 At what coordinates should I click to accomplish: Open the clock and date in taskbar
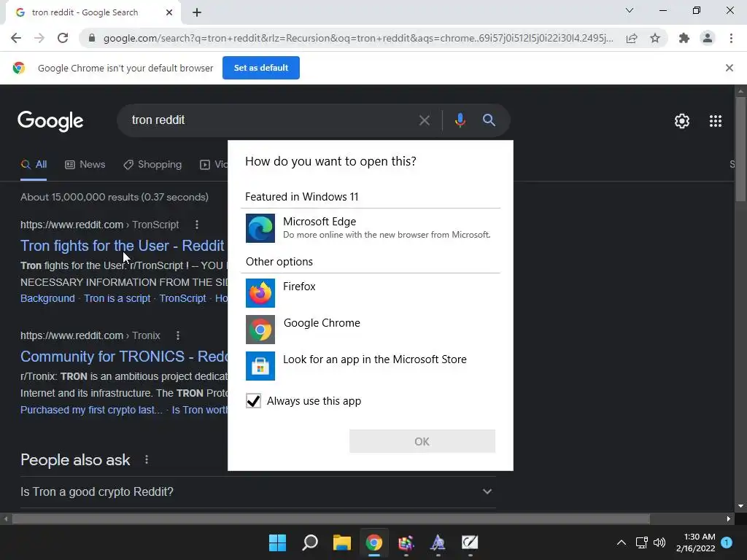(x=695, y=542)
